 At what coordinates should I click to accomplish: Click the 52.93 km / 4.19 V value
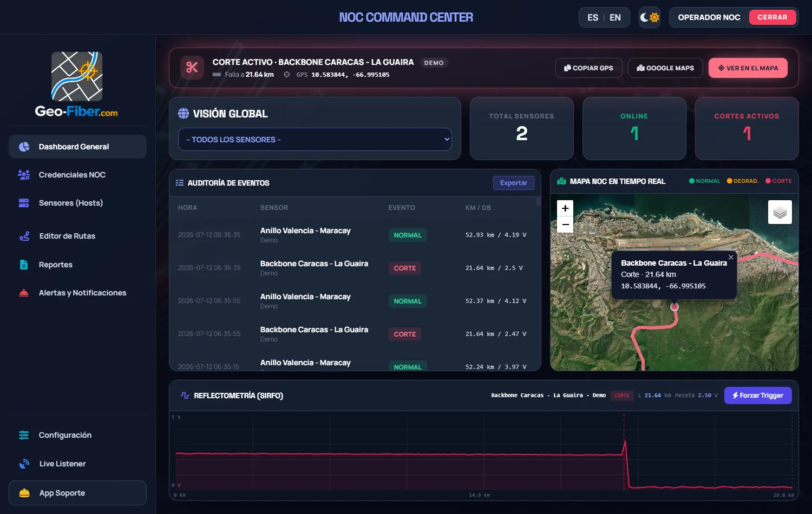click(x=496, y=235)
